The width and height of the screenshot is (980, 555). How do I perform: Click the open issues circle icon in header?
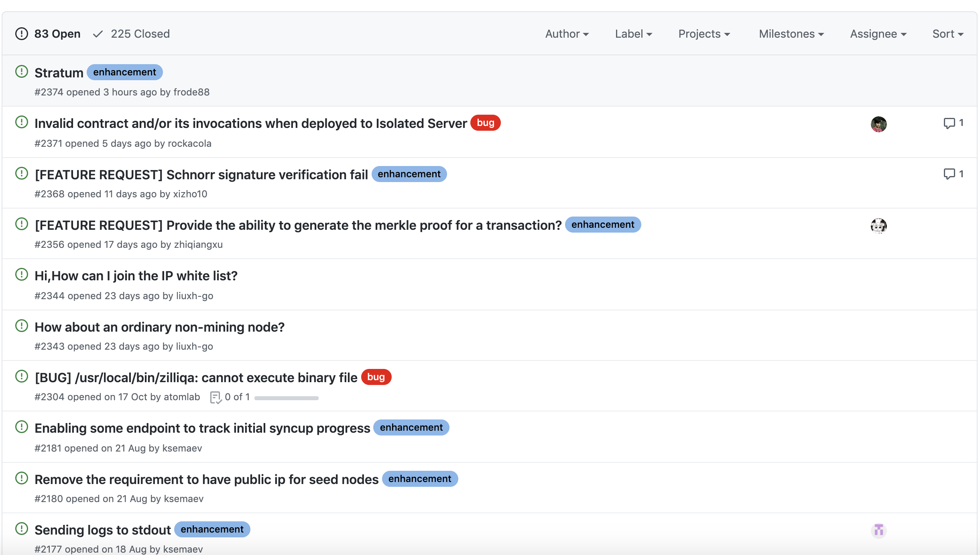click(21, 34)
